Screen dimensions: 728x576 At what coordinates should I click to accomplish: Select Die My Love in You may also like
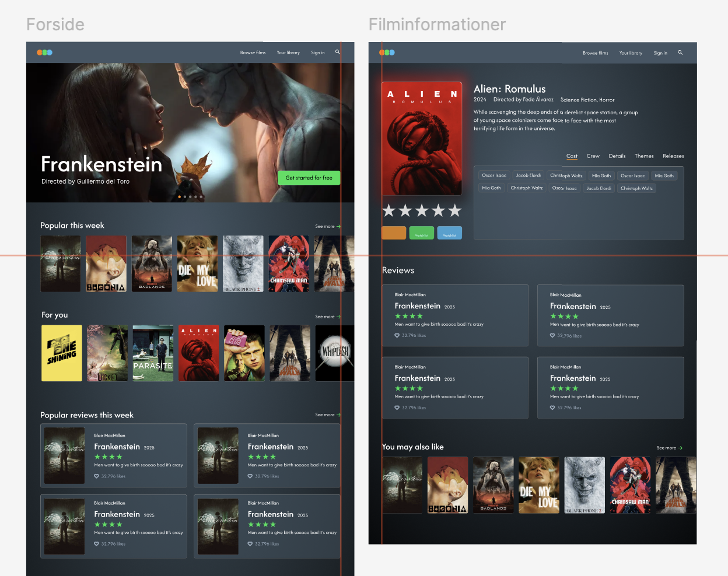tap(539, 485)
